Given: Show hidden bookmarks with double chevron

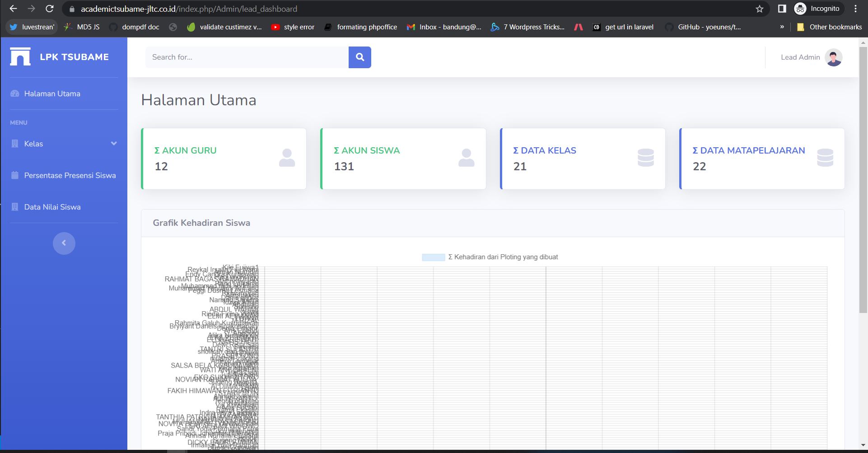Looking at the screenshot, I should tap(782, 27).
